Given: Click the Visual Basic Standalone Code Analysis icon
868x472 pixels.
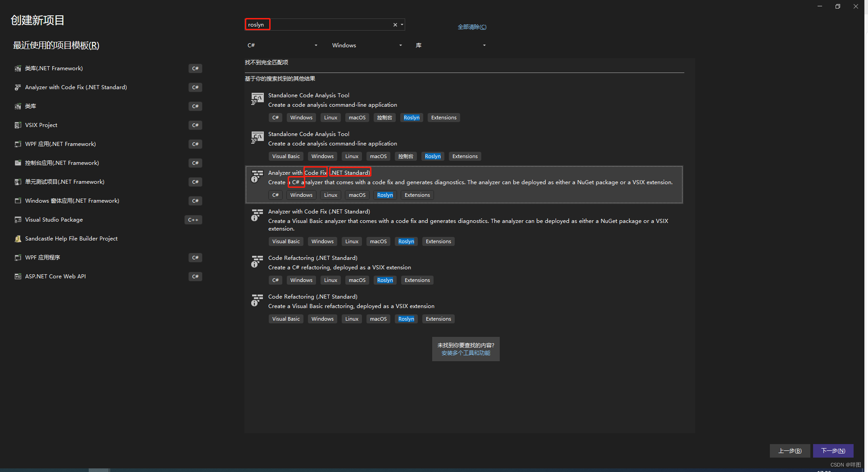Looking at the screenshot, I should click(257, 138).
